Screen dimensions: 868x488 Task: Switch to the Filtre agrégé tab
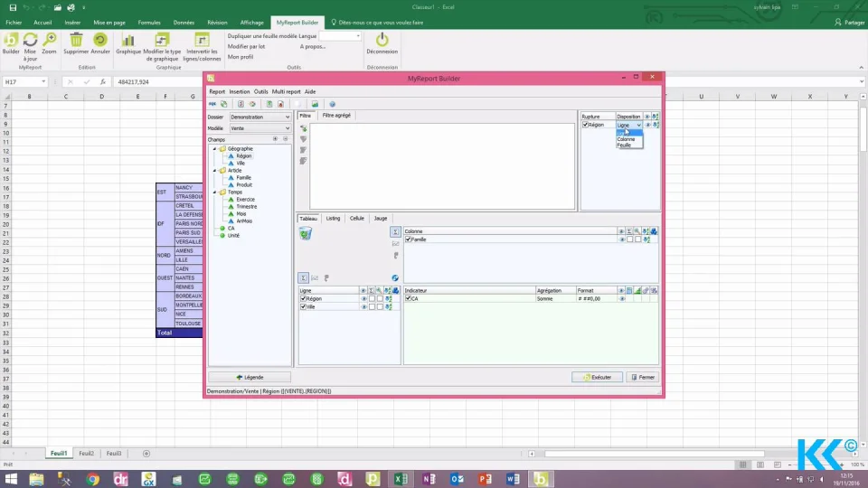[336, 116]
